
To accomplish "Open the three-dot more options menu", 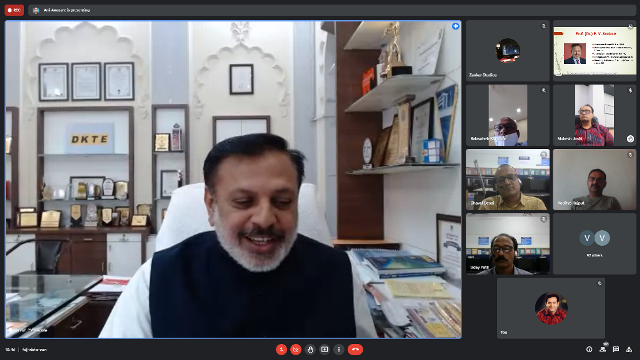I will (339, 349).
